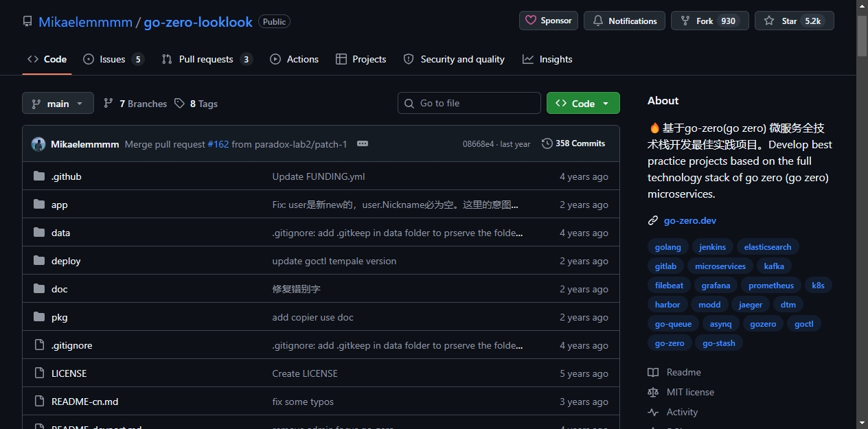Select the kafka topic tag
This screenshot has height=429, width=868.
click(774, 266)
